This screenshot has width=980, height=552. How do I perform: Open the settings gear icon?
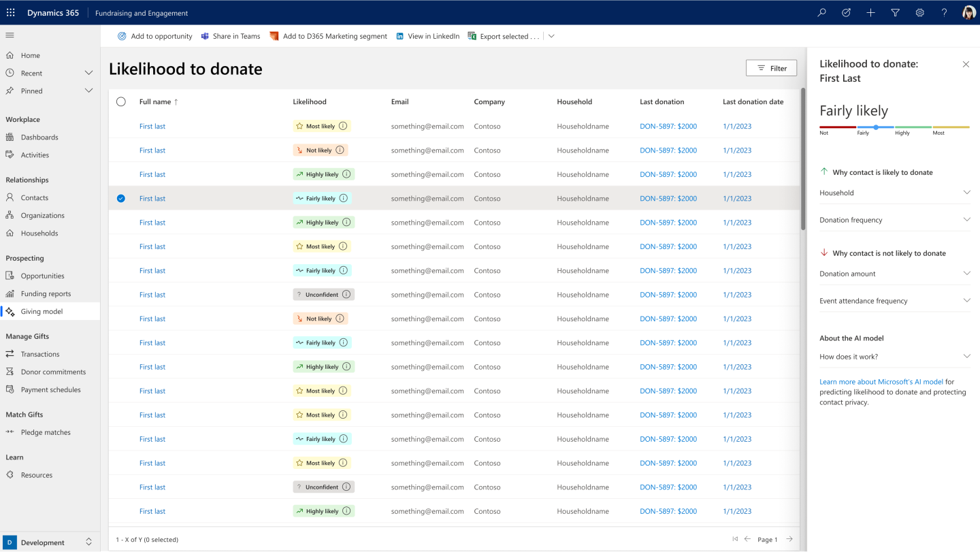coord(919,12)
